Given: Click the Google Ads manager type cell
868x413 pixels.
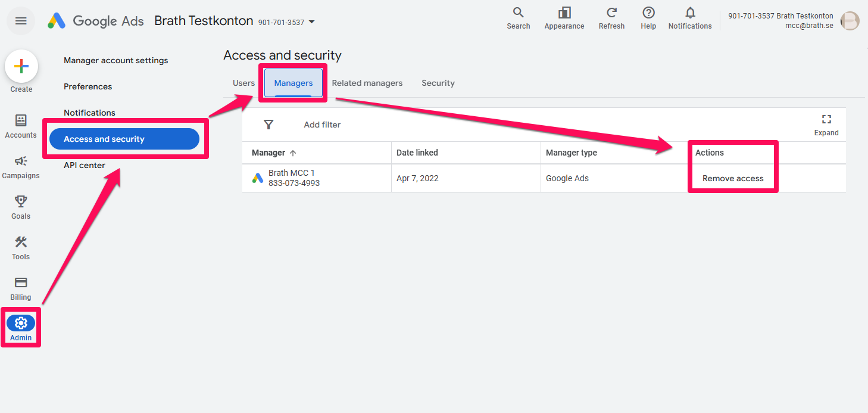Looking at the screenshot, I should [x=566, y=178].
